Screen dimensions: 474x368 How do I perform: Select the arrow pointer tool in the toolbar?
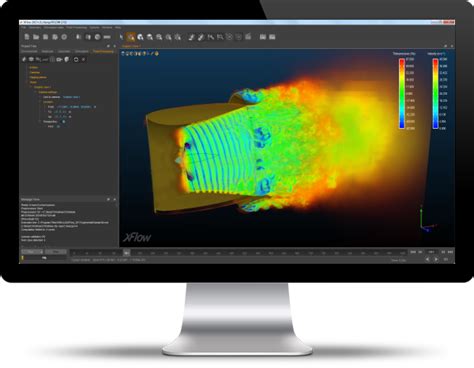[121, 37]
